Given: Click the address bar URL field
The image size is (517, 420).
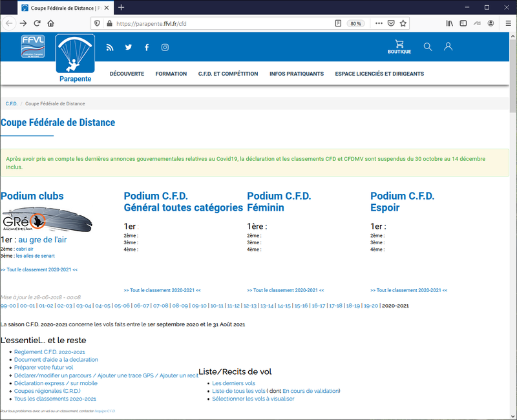Looking at the screenshot, I should pos(220,23).
